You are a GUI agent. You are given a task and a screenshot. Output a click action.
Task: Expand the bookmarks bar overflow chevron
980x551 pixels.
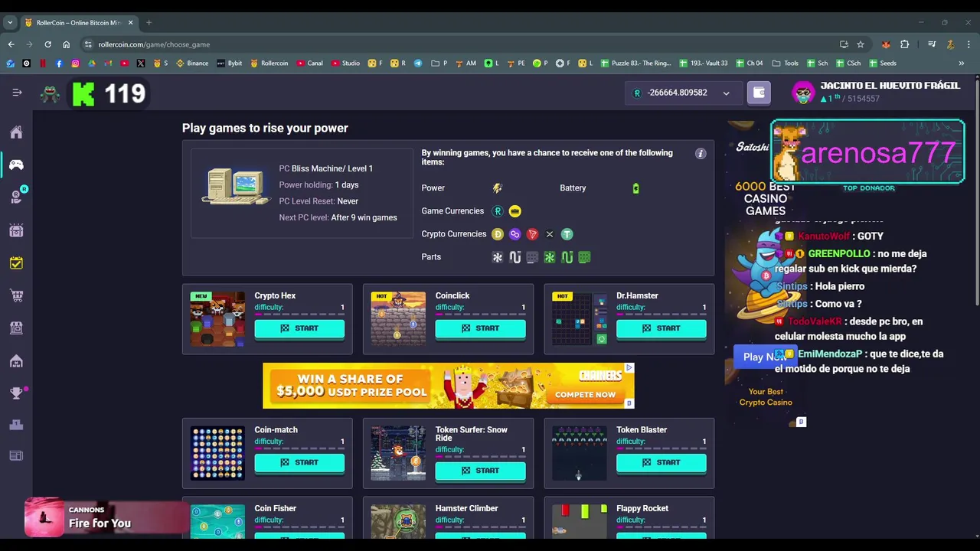coord(962,64)
